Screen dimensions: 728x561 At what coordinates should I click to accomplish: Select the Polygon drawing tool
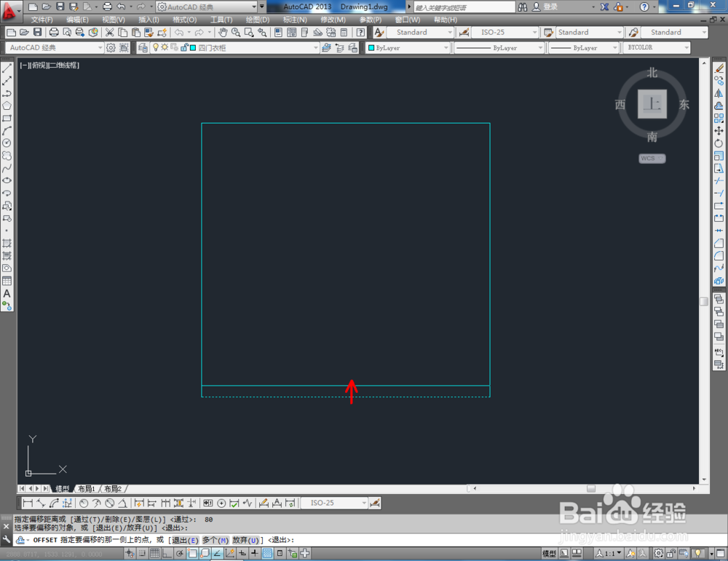click(7, 106)
